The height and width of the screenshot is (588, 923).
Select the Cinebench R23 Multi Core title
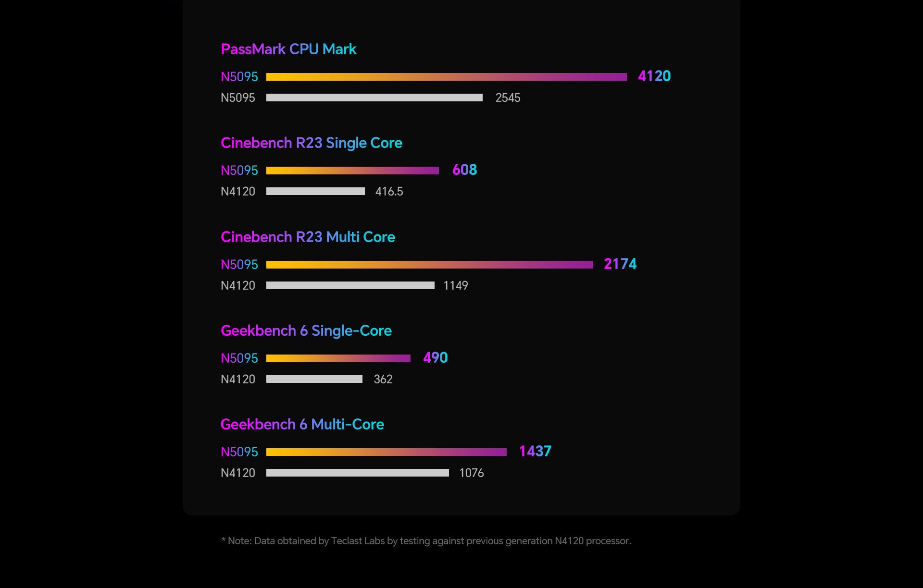click(308, 237)
